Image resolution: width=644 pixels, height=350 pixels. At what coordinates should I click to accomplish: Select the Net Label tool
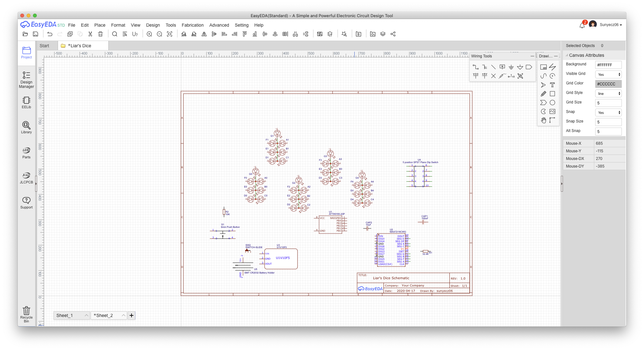[502, 67]
